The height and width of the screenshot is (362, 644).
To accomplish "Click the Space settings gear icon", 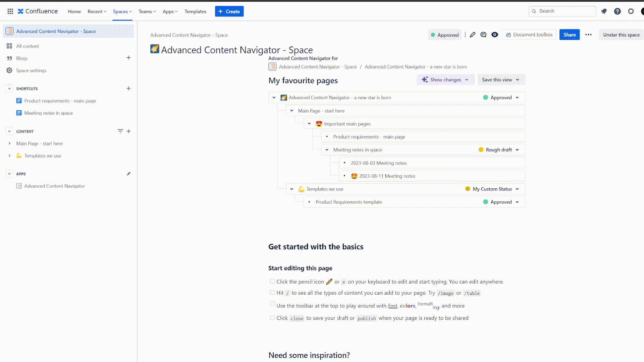I will pos(9,70).
